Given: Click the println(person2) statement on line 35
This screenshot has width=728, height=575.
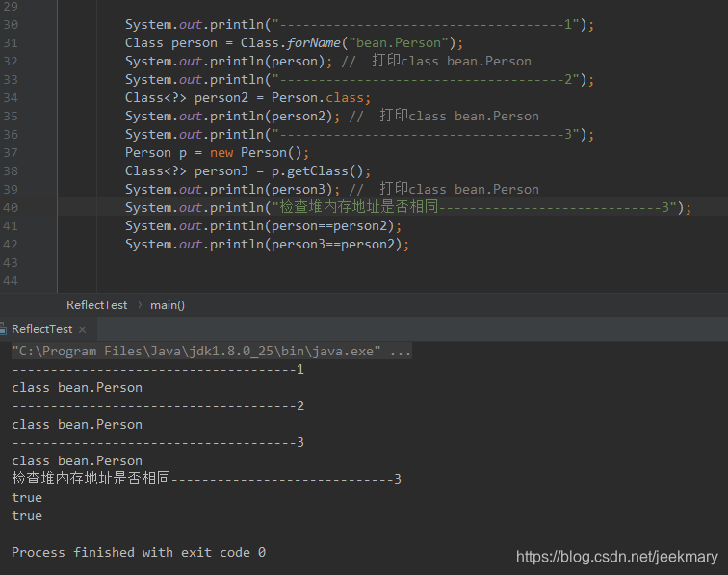Looking at the screenshot, I should 232,117.
